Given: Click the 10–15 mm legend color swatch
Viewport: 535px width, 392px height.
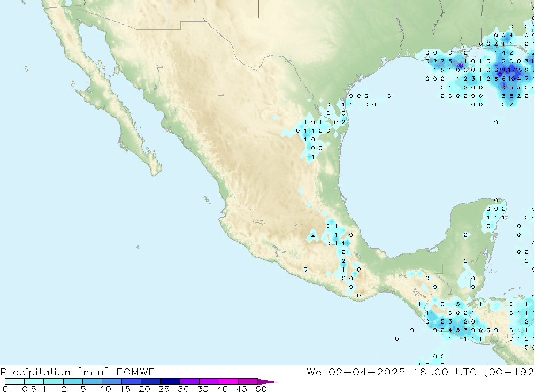Looking at the screenshot, I should (112, 381).
